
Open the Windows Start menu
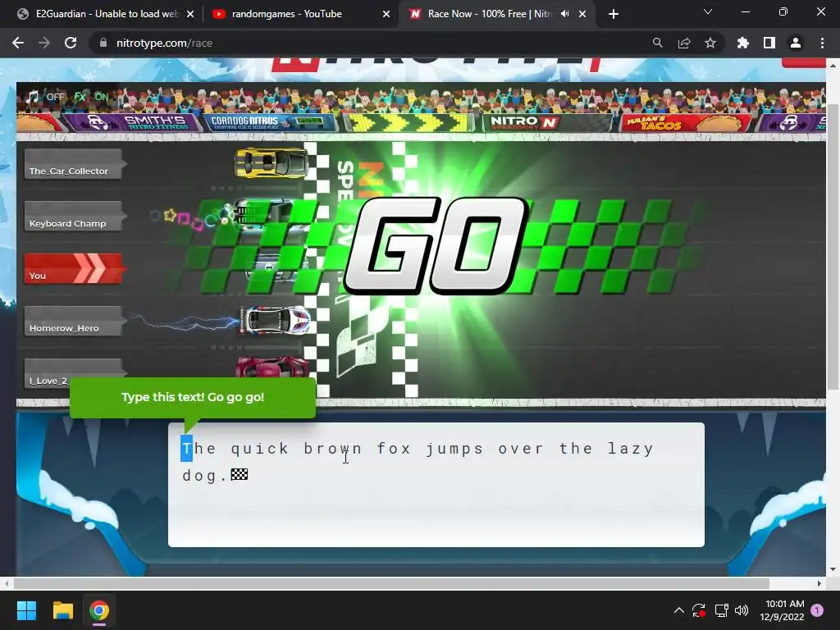(x=26, y=610)
